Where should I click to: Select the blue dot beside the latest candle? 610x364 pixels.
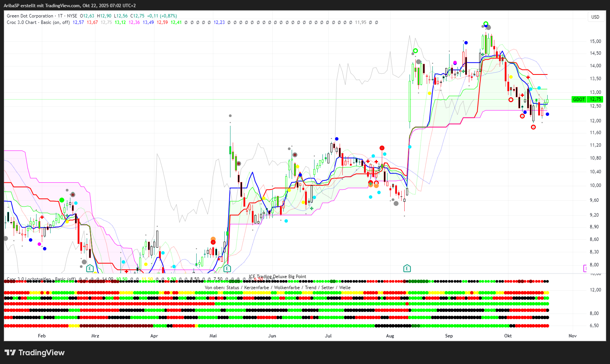pos(548,114)
